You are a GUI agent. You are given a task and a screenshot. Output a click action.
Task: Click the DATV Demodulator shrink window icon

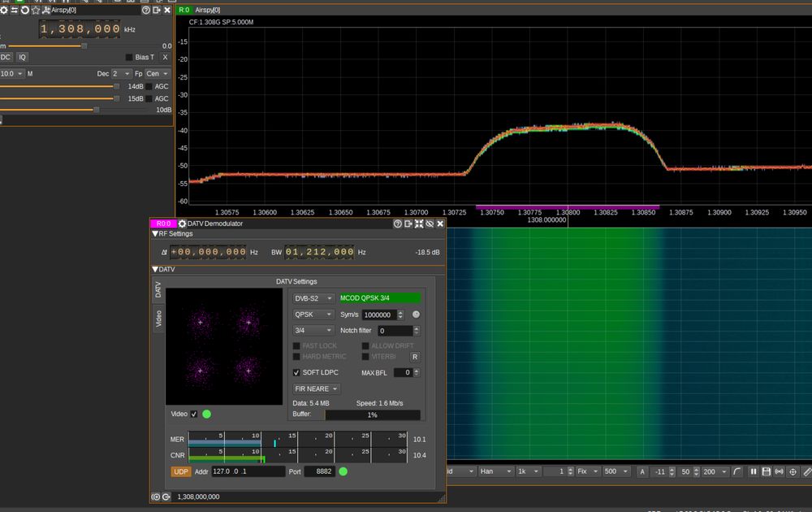[418, 223]
